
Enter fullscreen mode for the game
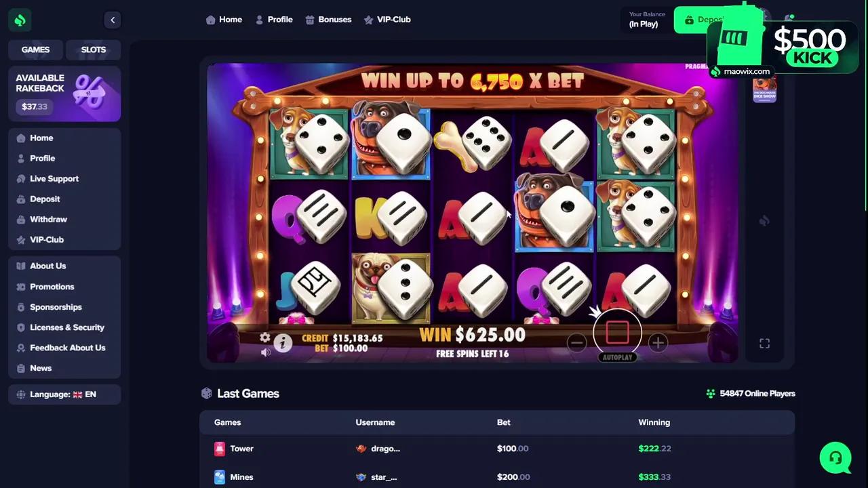pyautogui.click(x=764, y=344)
